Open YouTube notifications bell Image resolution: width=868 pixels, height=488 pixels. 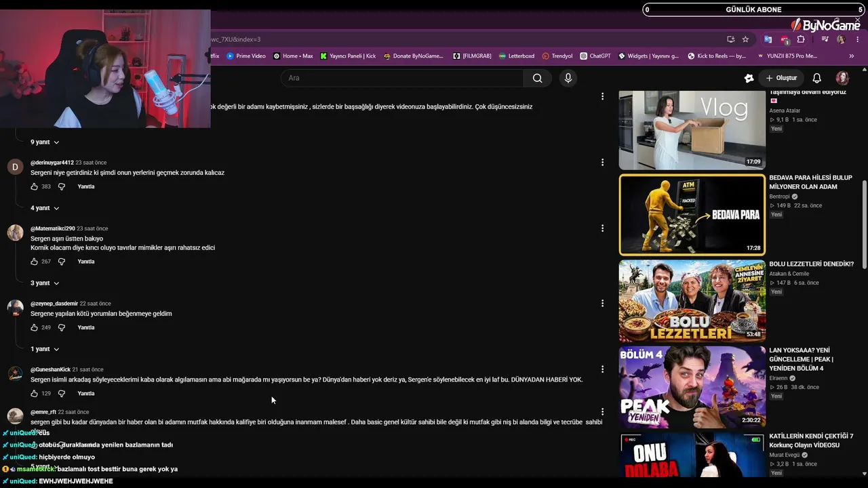coord(817,78)
